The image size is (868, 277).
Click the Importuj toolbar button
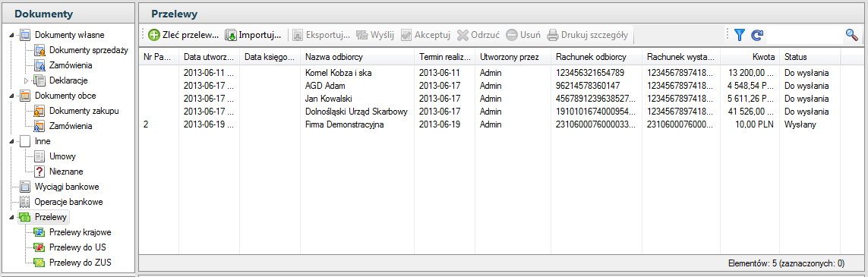[x=253, y=35]
